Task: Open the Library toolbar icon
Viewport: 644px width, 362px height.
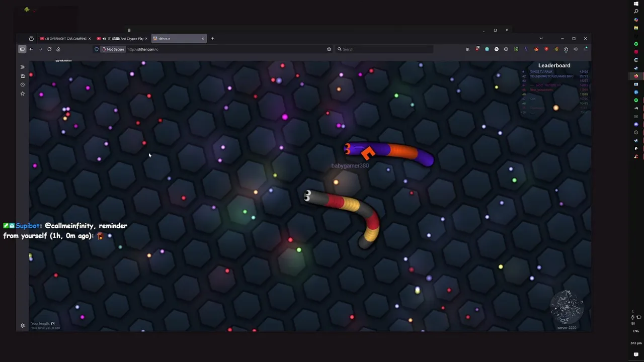Action: coord(467,49)
